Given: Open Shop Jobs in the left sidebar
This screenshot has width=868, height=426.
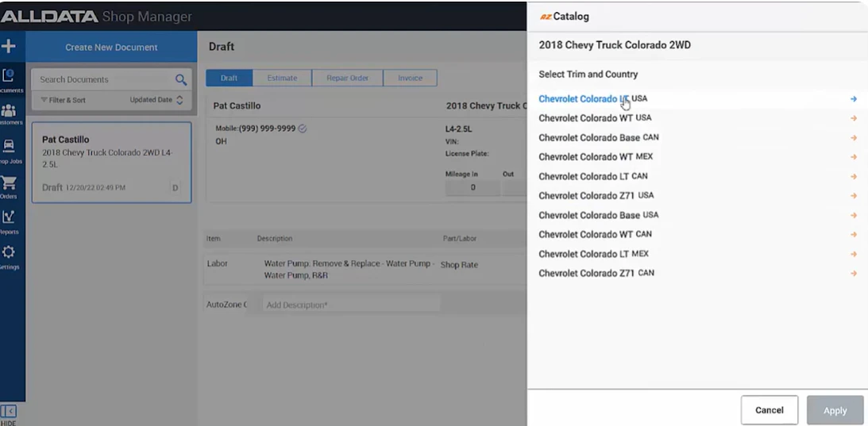Looking at the screenshot, I should tap(10, 152).
